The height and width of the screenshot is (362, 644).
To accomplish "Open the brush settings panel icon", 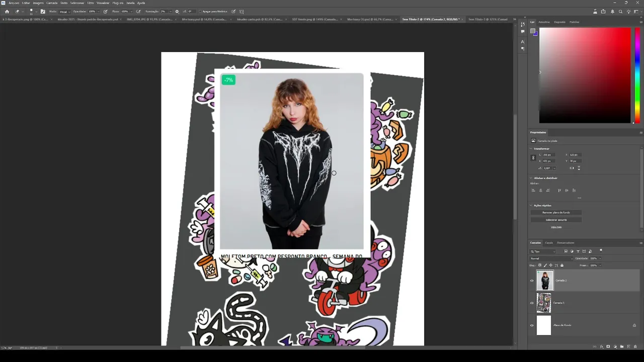I will (43, 11).
